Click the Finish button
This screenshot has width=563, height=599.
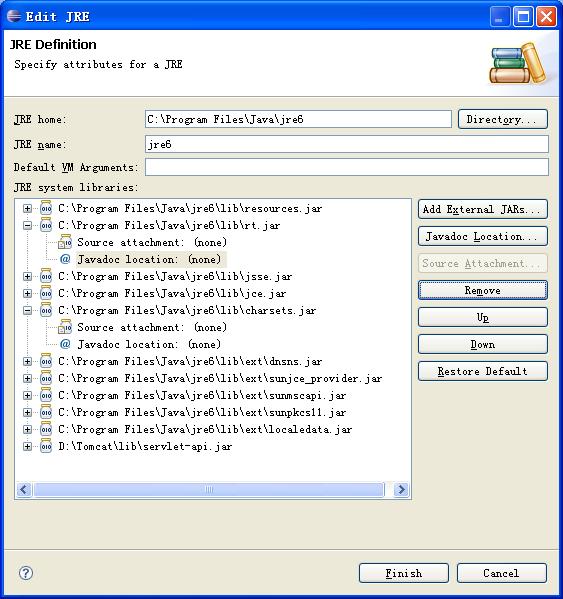click(404, 573)
